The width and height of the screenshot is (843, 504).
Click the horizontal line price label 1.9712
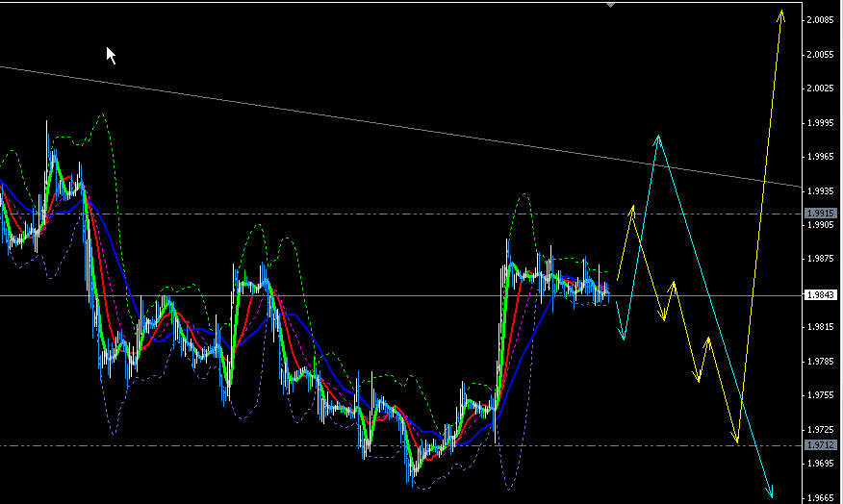(x=822, y=445)
